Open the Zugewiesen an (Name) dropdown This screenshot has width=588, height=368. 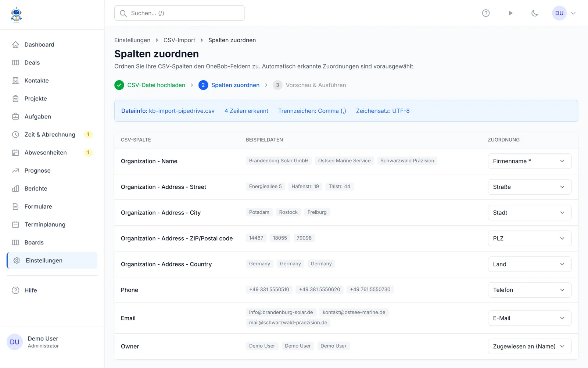point(530,346)
